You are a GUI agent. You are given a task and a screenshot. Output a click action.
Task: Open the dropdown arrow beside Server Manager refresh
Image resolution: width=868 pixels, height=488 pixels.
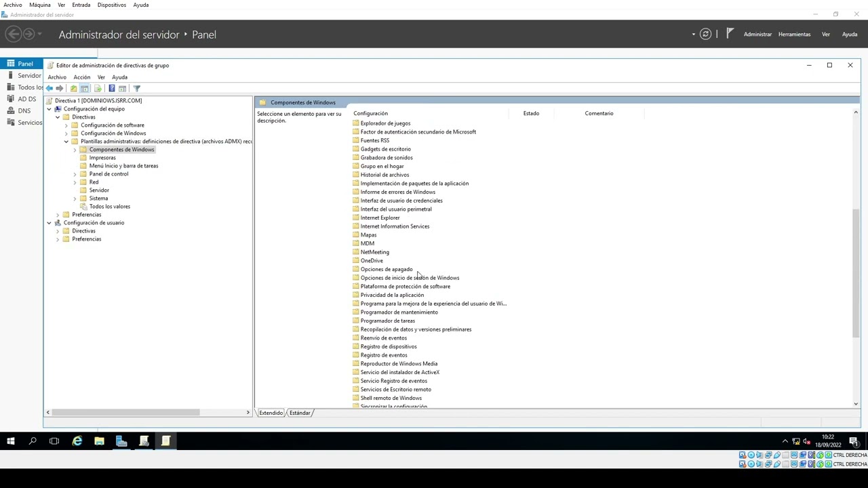[x=693, y=34]
